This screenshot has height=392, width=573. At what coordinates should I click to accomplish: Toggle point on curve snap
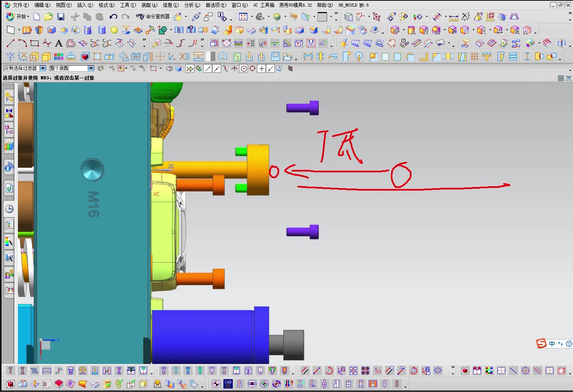[270, 68]
